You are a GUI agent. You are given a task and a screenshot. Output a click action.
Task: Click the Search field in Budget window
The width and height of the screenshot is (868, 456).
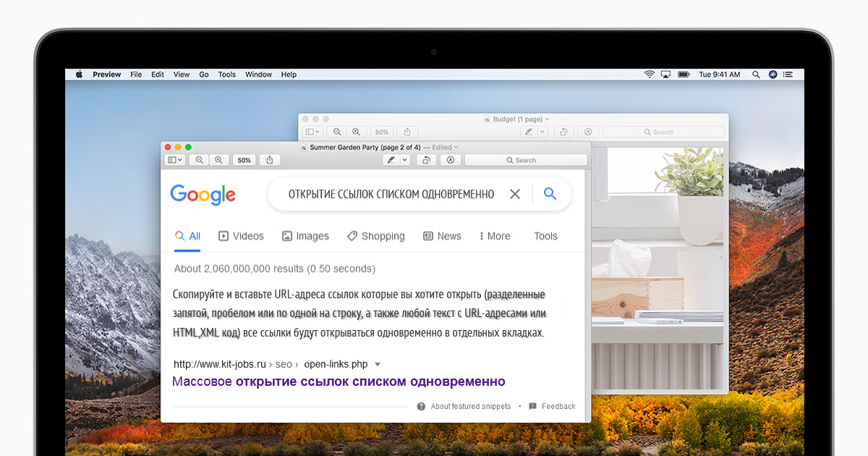[663, 132]
